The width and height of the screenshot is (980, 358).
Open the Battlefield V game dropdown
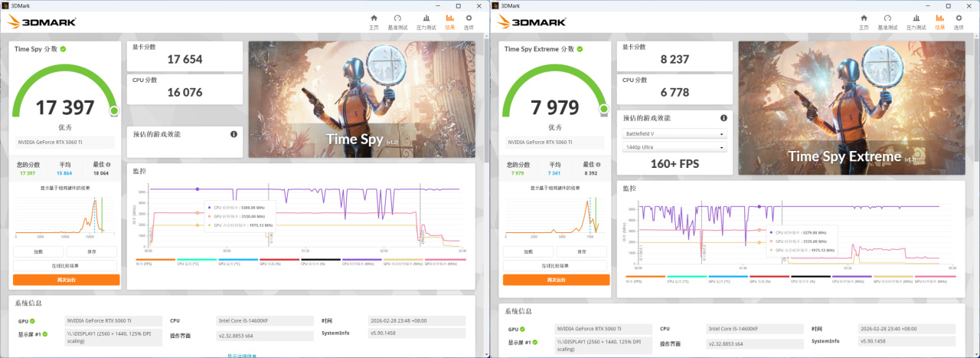(675, 133)
